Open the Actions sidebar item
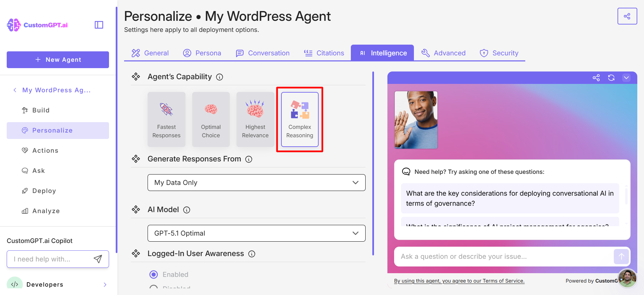The height and width of the screenshot is (295, 644). coord(58,151)
